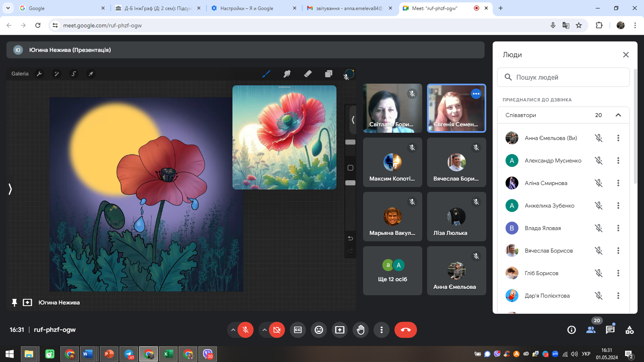This screenshot has height=362, width=644.
Task: Open the emoji reactions button
Action: coord(319,330)
